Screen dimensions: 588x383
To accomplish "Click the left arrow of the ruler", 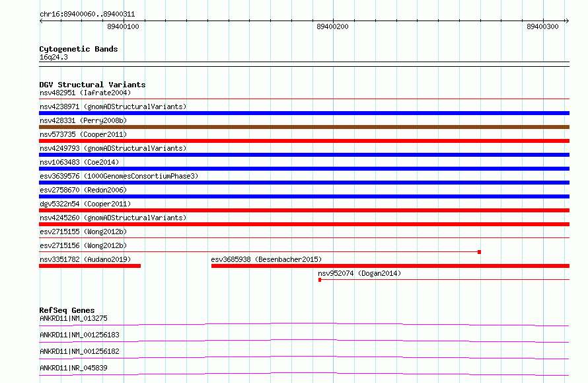I will (41, 21).
